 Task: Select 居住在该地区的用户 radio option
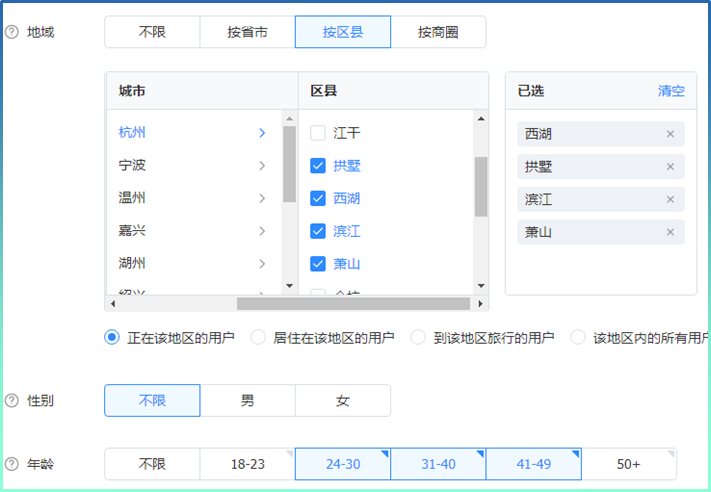258,337
